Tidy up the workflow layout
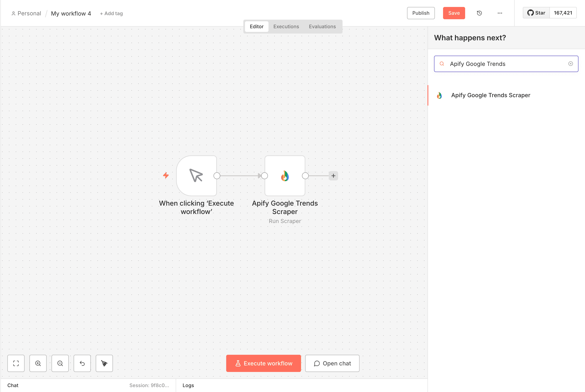This screenshot has width=585, height=392. pos(104,363)
